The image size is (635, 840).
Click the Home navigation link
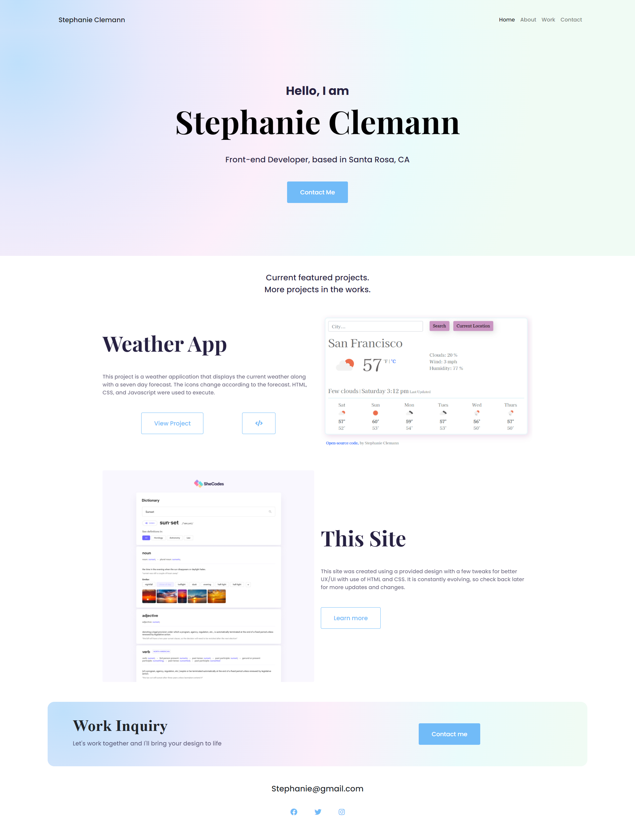point(506,19)
